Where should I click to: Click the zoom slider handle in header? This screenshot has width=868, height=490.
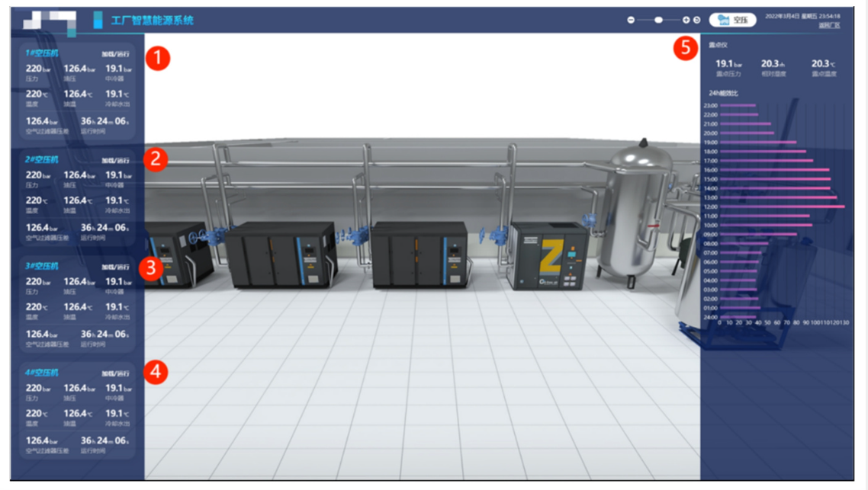click(x=658, y=20)
